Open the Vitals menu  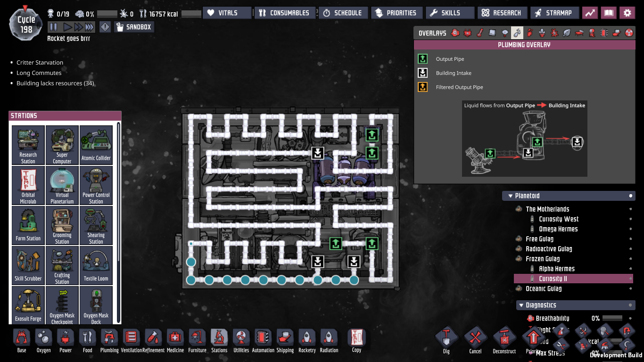pos(228,13)
